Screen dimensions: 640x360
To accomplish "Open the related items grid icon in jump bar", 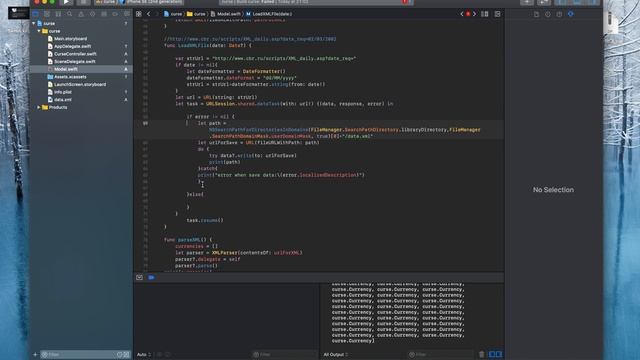I will [x=139, y=14].
